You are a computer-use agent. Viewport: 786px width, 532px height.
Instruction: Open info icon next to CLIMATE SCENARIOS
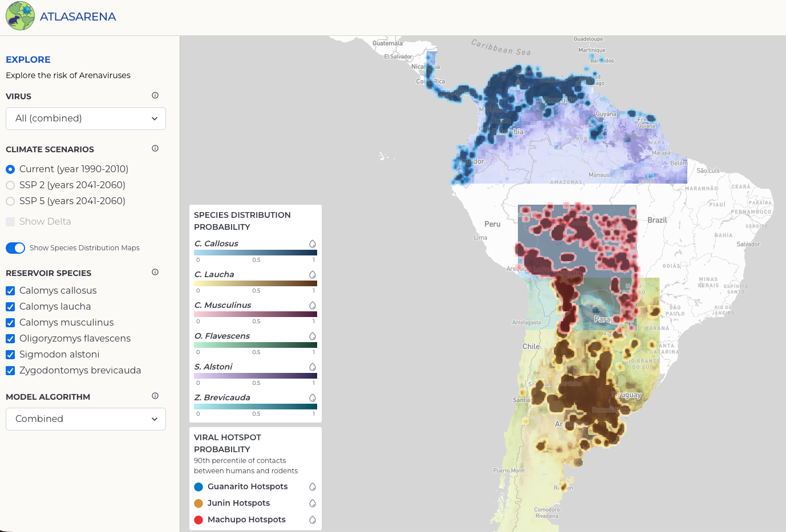(x=155, y=148)
